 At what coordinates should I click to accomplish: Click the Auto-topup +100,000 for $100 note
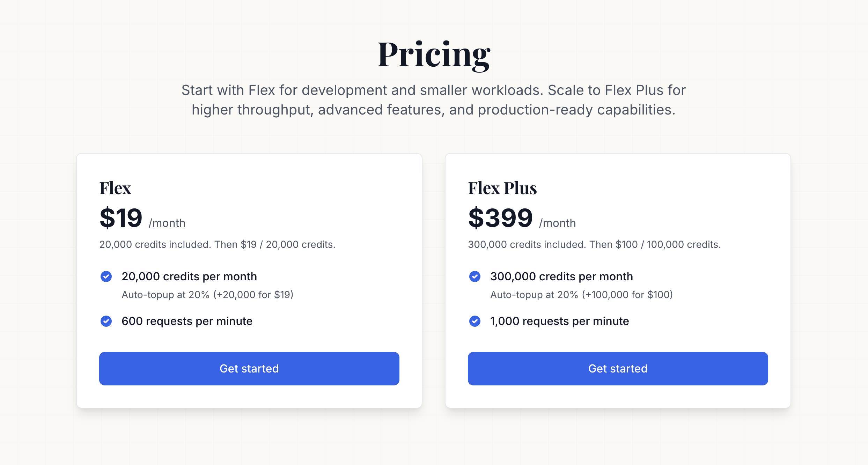point(581,295)
